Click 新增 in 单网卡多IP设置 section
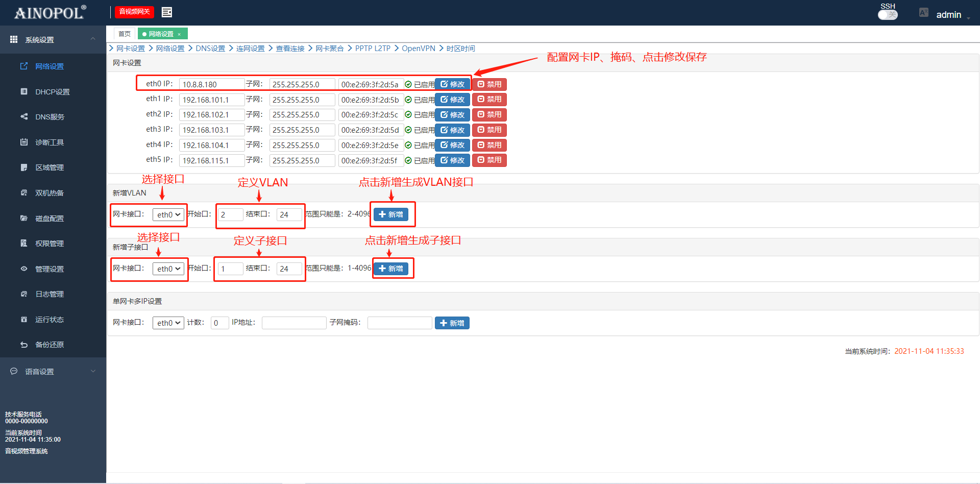Screen dimensions: 980x484 (x=452, y=323)
